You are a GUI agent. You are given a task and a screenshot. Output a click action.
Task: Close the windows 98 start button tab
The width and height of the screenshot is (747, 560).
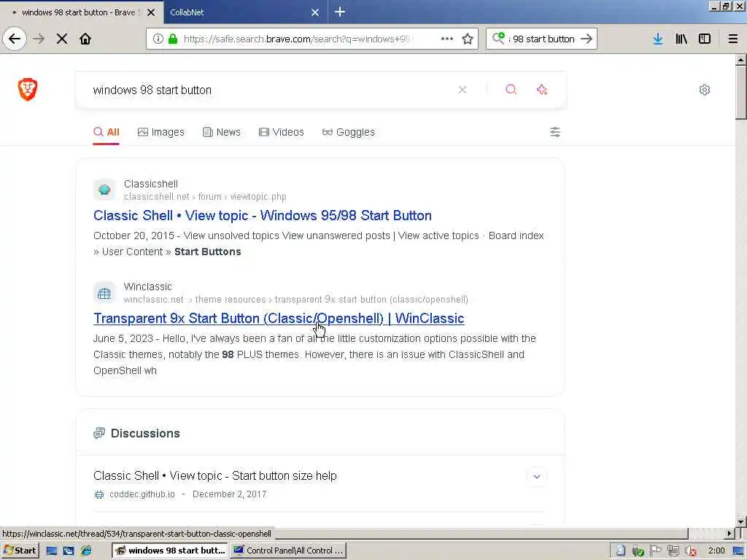(x=151, y=12)
